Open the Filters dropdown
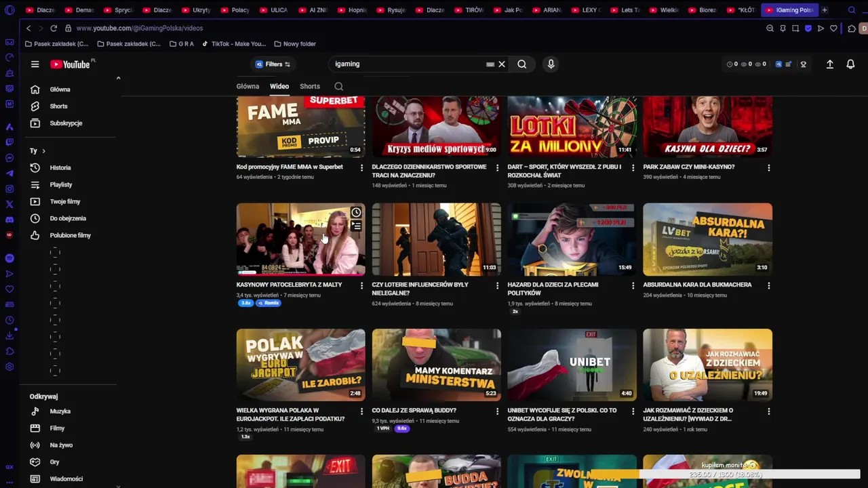 tap(273, 64)
